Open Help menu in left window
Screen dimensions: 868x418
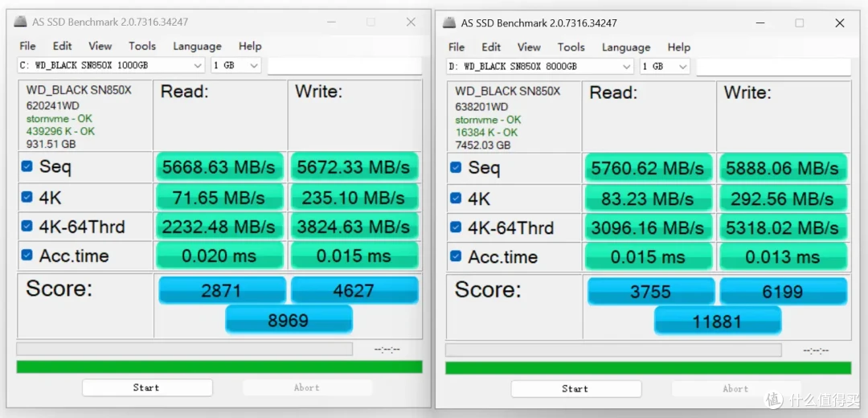pyautogui.click(x=250, y=46)
